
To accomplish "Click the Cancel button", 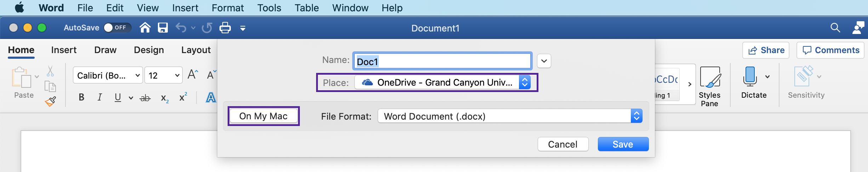I will pos(563,144).
